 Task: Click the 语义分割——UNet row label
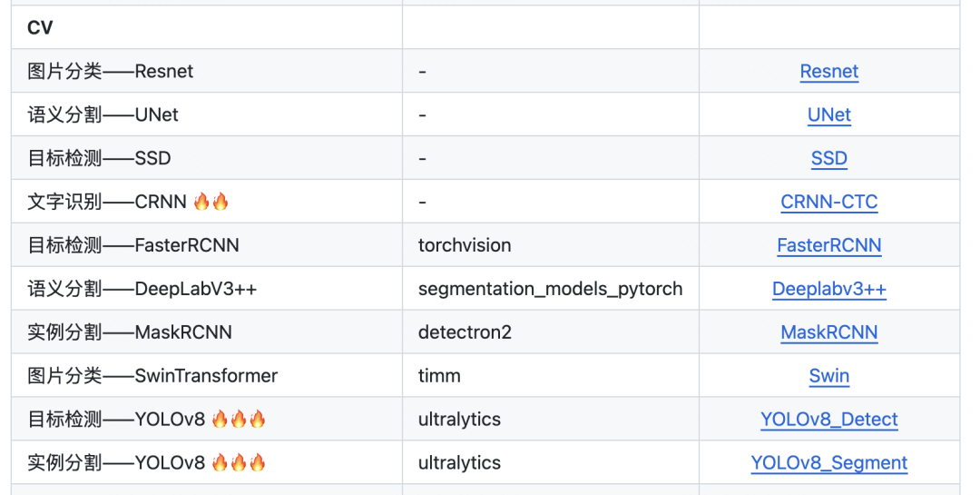tap(103, 115)
